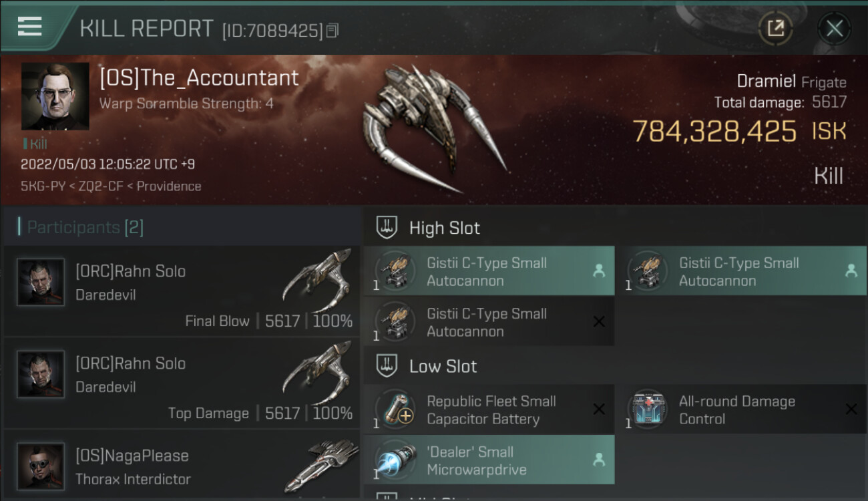Image resolution: width=868 pixels, height=501 pixels.
Task: Open Rahn Solo Top Damage participant entry
Action: 182,383
